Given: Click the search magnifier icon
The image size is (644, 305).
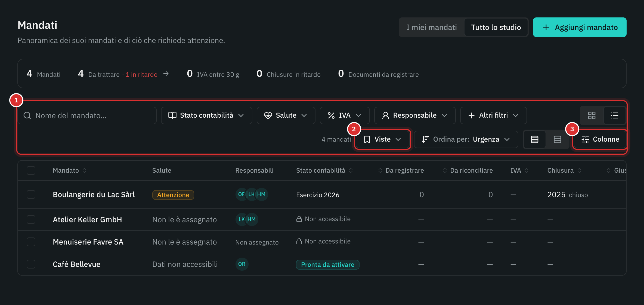Looking at the screenshot, I should pos(27,115).
